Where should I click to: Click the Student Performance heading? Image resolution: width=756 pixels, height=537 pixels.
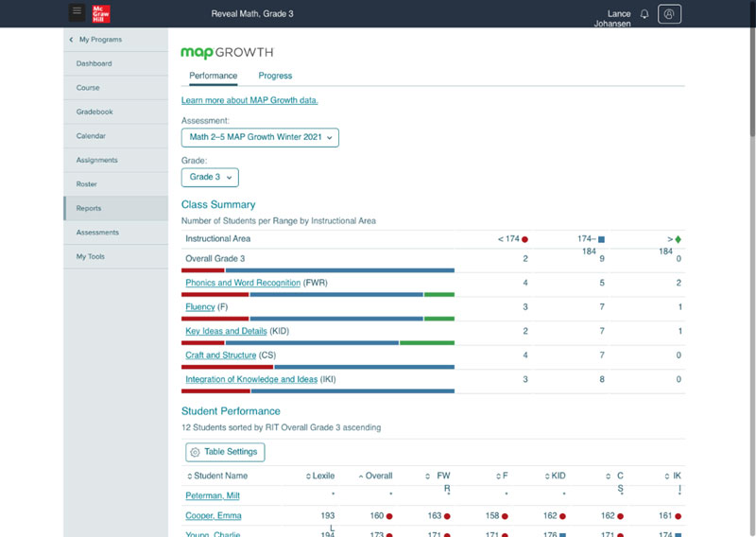tap(231, 411)
